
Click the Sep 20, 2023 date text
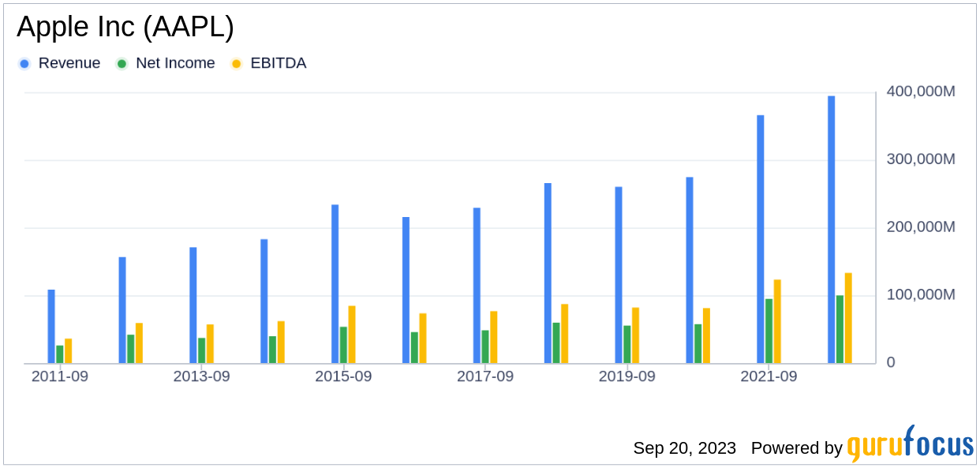pos(685,448)
